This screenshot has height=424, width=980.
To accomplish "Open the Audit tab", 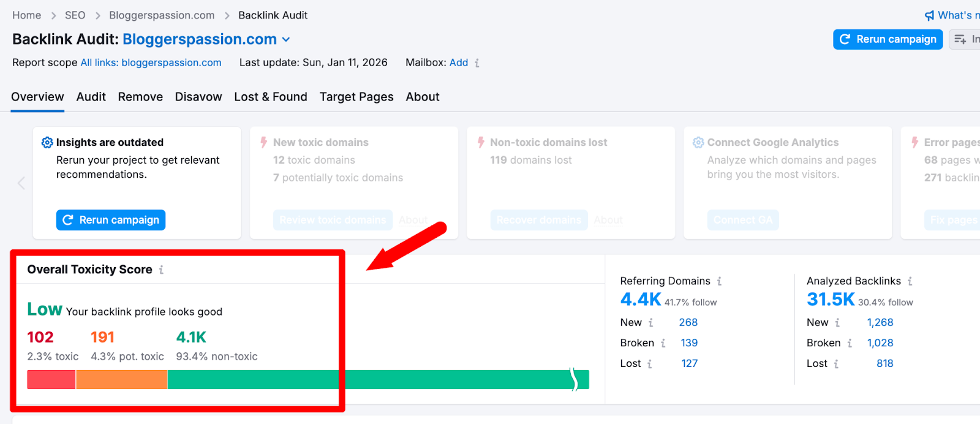I will pyautogui.click(x=91, y=97).
